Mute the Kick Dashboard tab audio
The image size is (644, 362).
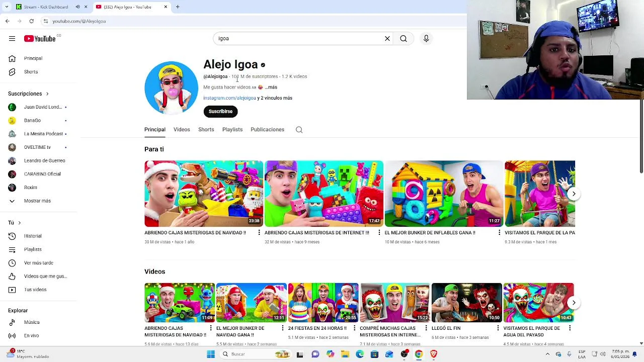click(x=77, y=7)
